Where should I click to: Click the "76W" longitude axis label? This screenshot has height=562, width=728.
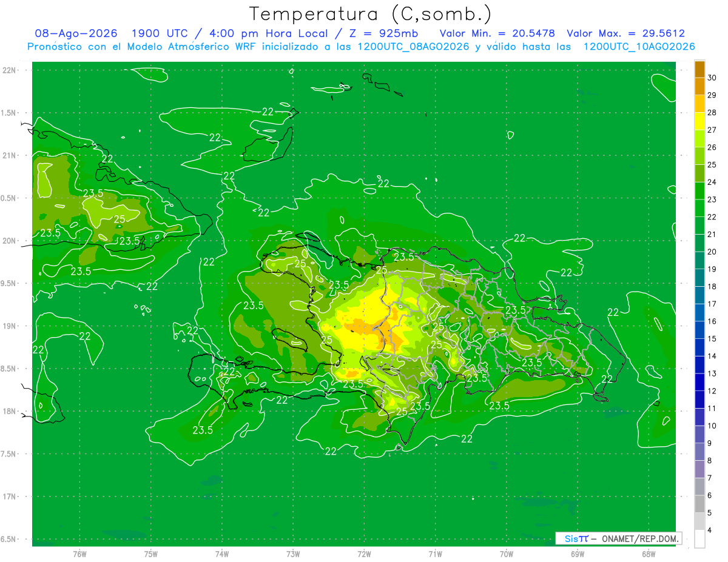79,554
